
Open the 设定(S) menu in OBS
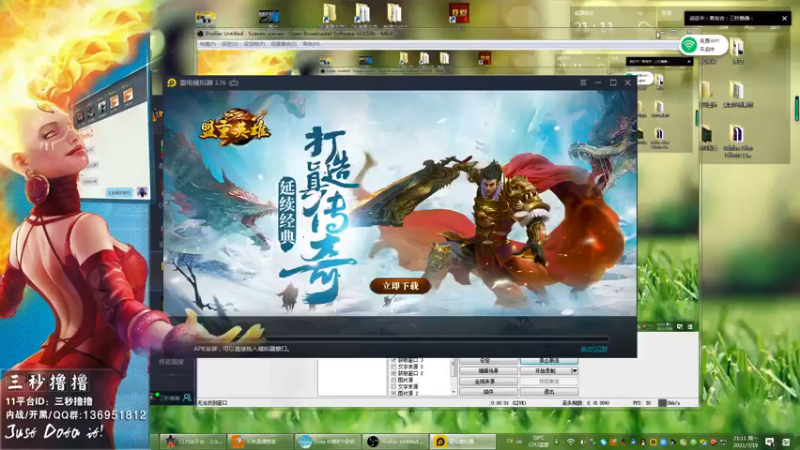(230, 44)
